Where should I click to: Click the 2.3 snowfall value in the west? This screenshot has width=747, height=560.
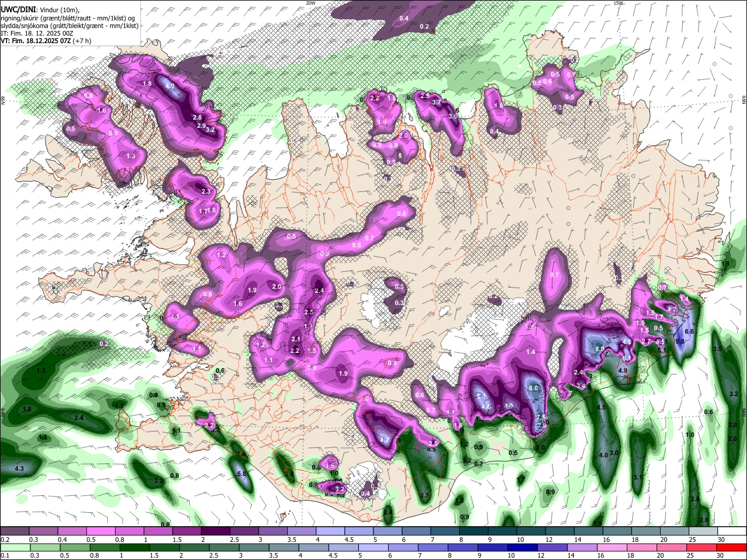point(206,191)
